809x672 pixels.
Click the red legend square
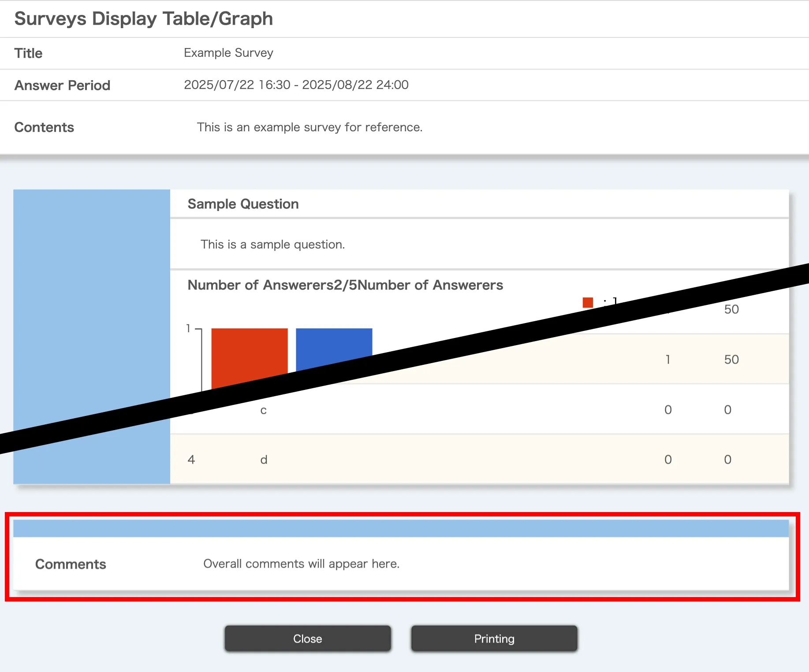[x=587, y=302]
